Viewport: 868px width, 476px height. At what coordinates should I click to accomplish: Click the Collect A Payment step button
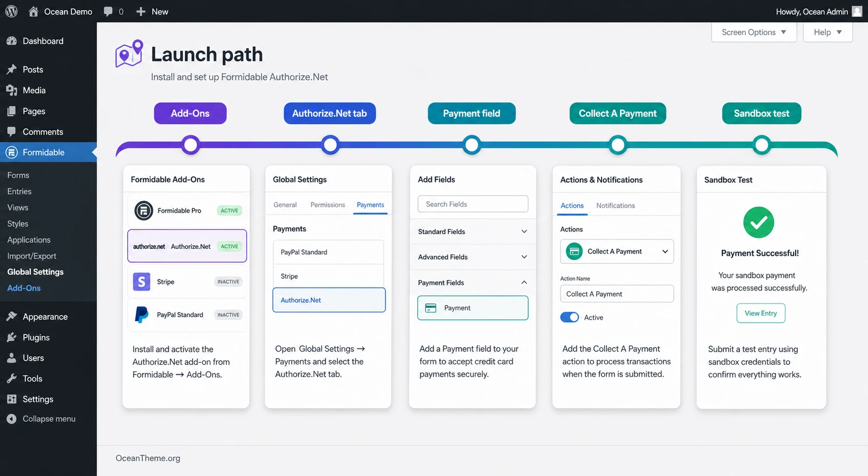[618, 113]
